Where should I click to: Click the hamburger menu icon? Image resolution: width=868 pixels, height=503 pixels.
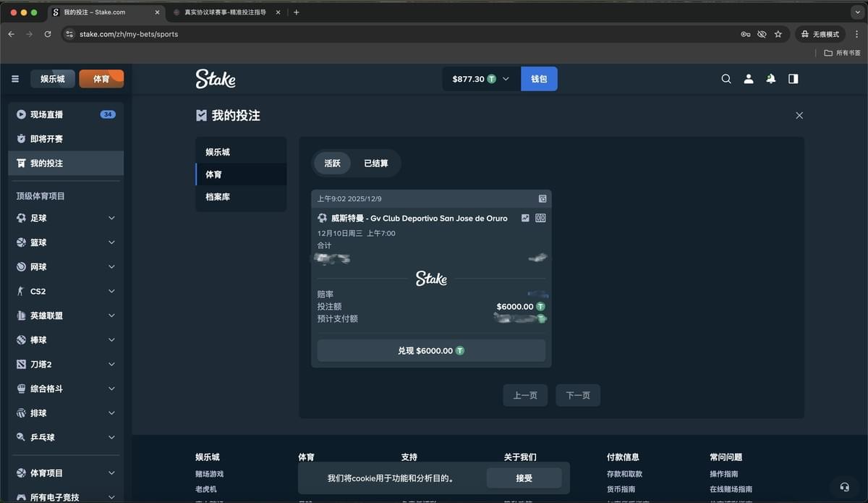coord(15,79)
